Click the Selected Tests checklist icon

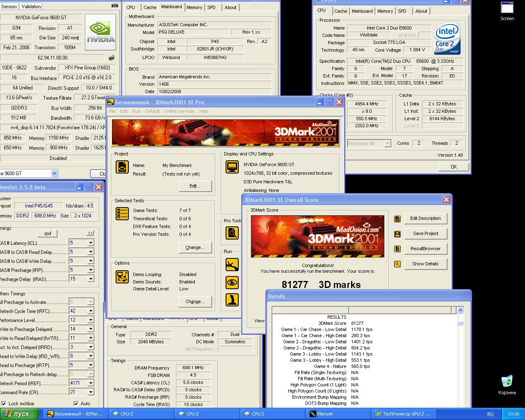pos(122,214)
